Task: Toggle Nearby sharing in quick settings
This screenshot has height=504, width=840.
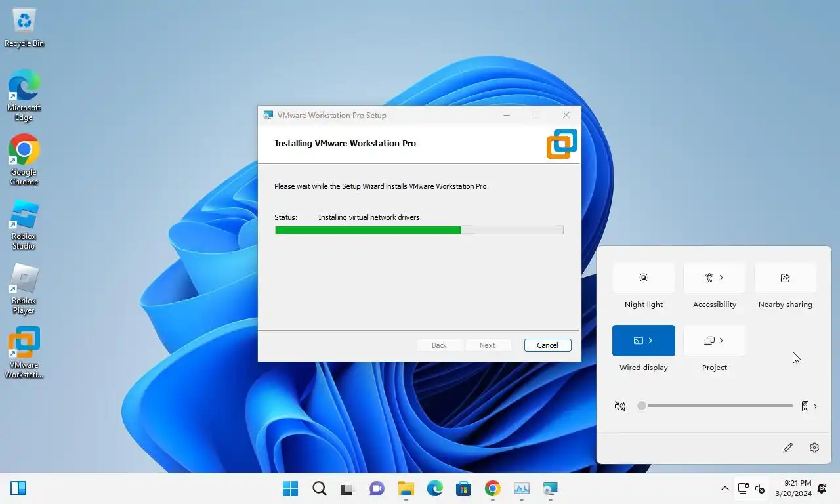Action: (x=785, y=278)
